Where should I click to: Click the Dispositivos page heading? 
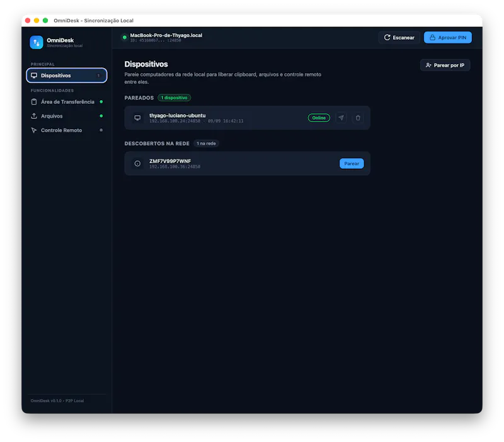[x=146, y=64]
